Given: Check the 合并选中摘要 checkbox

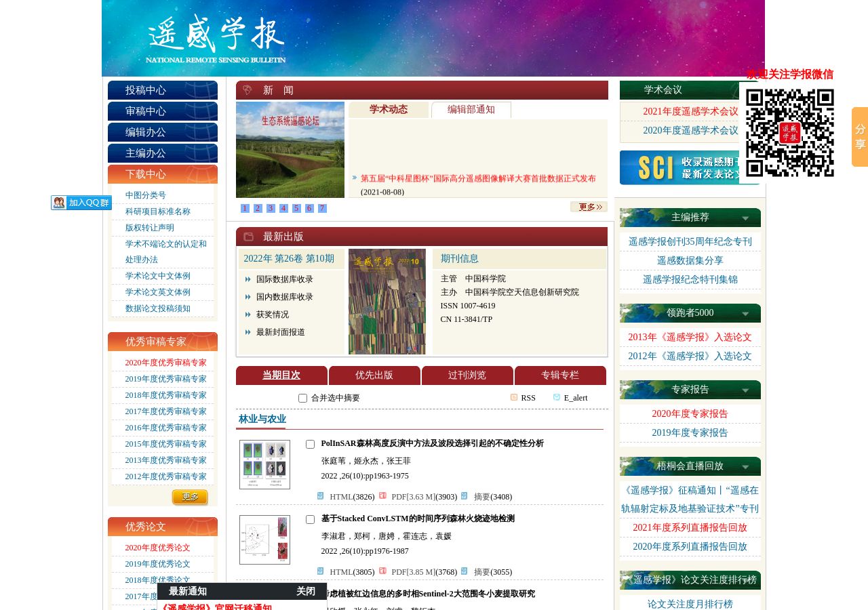Looking at the screenshot, I should point(302,399).
